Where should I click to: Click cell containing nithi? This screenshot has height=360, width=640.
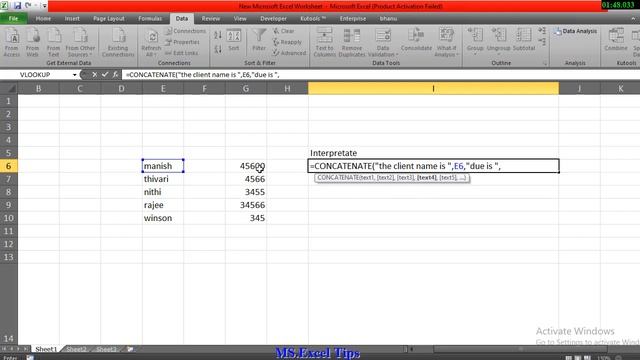coord(163,192)
